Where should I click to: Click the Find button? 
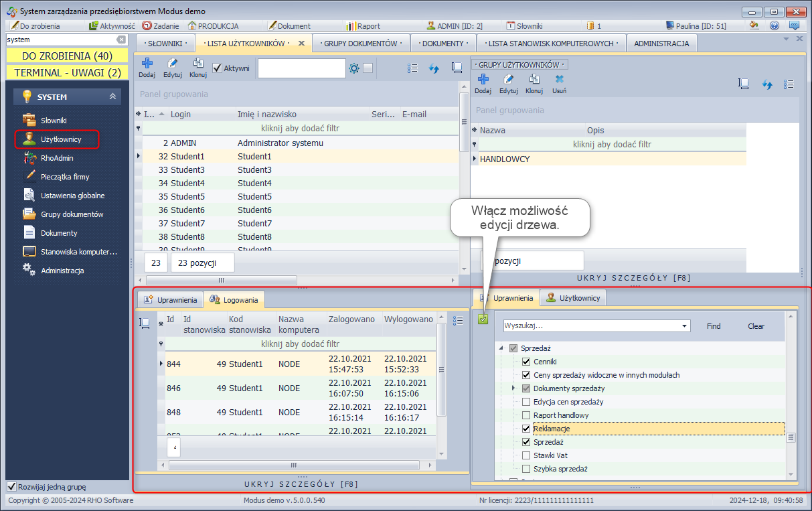click(x=714, y=326)
